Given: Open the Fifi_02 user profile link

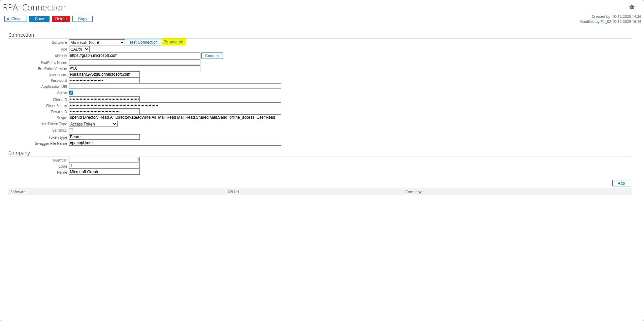Looking at the screenshot, I should 605,21.
